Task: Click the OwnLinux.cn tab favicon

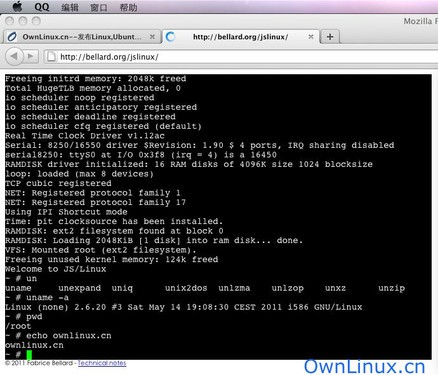Action: [12, 37]
